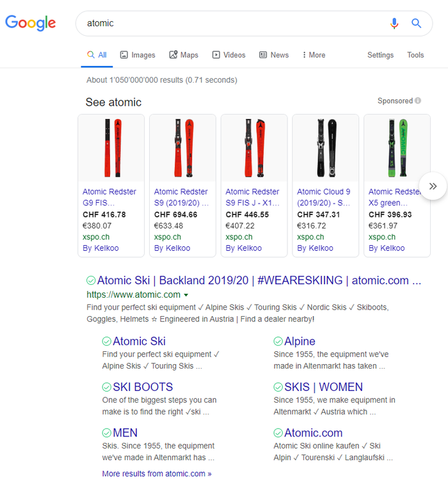The image size is (448, 487).
Task: Open the search Tools option
Action: [x=415, y=55]
